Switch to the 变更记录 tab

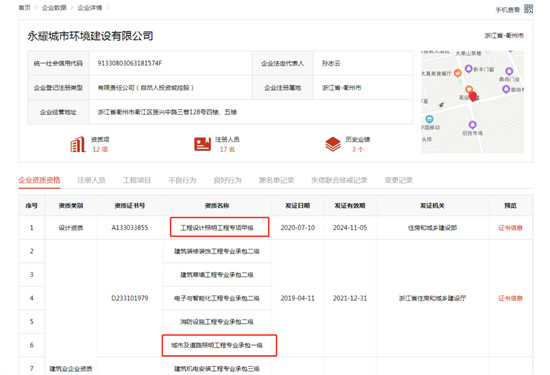[x=398, y=180]
